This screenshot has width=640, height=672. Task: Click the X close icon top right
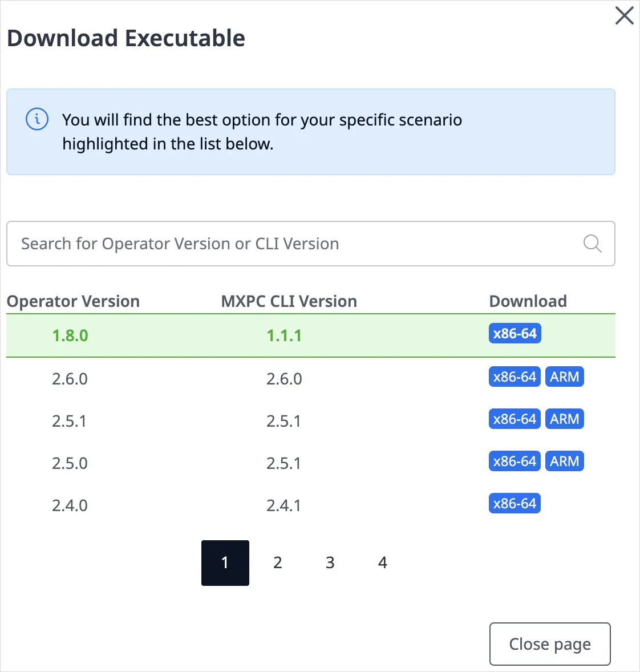(x=624, y=15)
